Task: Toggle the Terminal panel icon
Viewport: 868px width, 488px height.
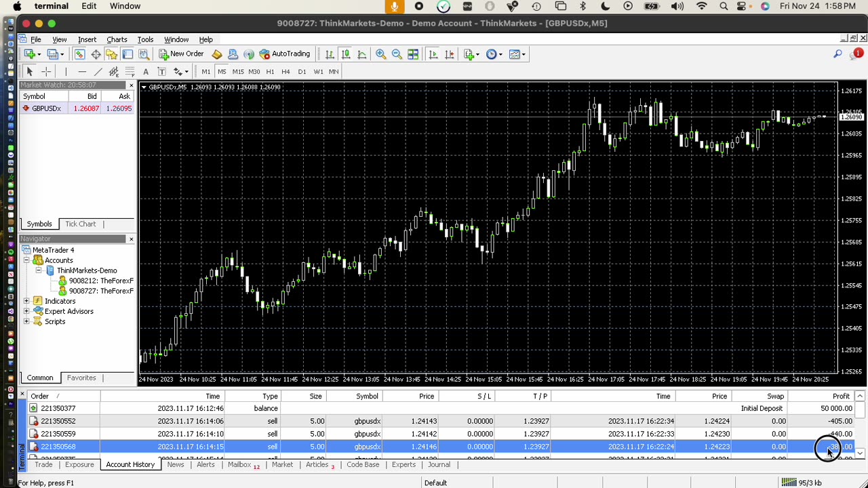Action: click(x=127, y=54)
